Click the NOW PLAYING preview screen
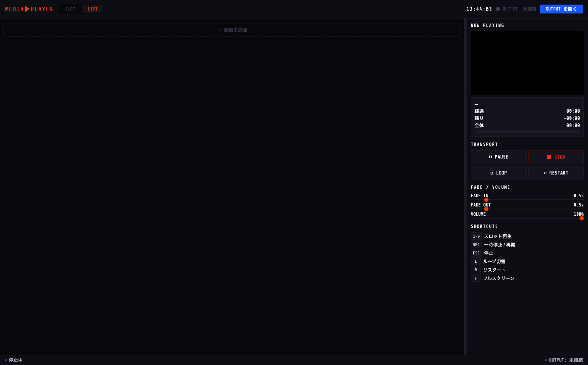This screenshot has height=365, width=588. click(x=527, y=63)
